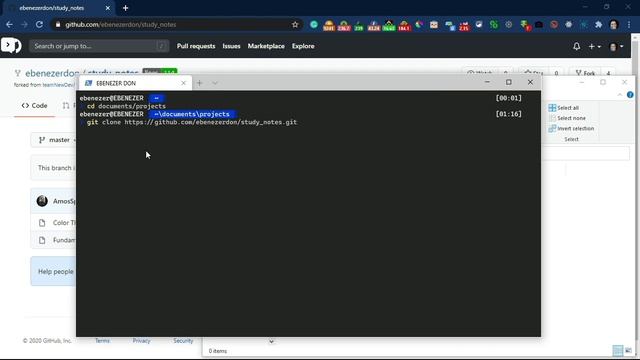Focus the GitHub 'Search or jump to' field
The width and height of the screenshot is (640, 360).
pos(99,46)
